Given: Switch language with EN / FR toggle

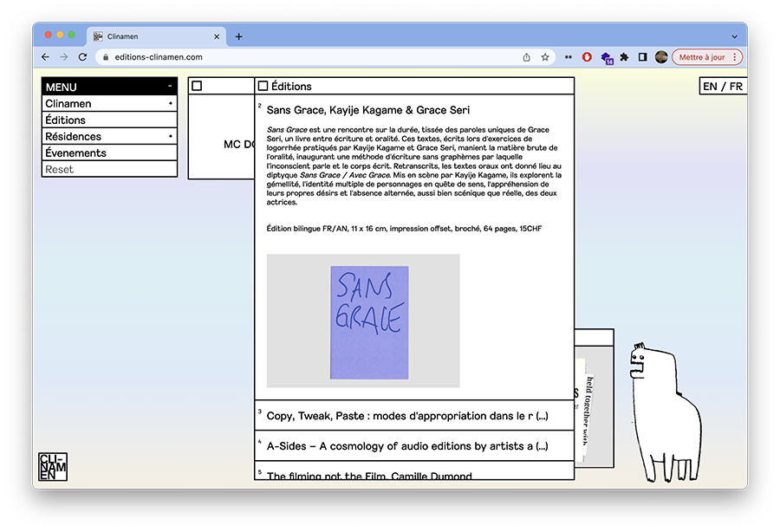Looking at the screenshot, I should tap(723, 86).
